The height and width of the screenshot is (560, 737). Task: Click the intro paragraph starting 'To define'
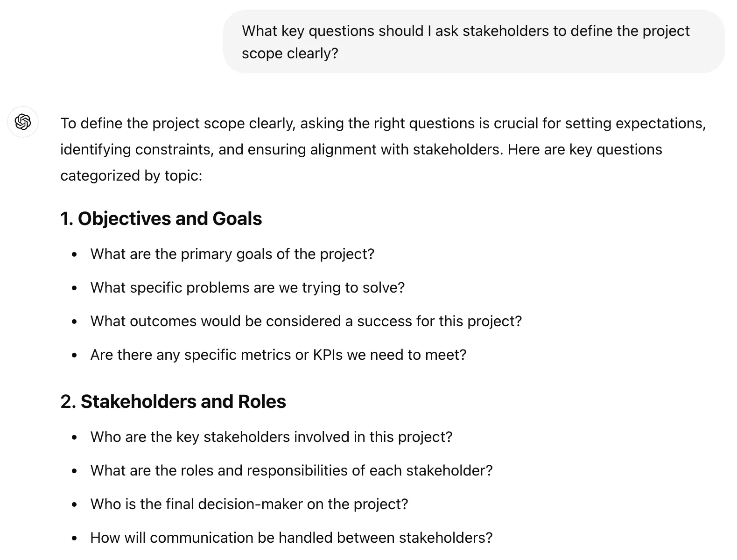(x=383, y=149)
